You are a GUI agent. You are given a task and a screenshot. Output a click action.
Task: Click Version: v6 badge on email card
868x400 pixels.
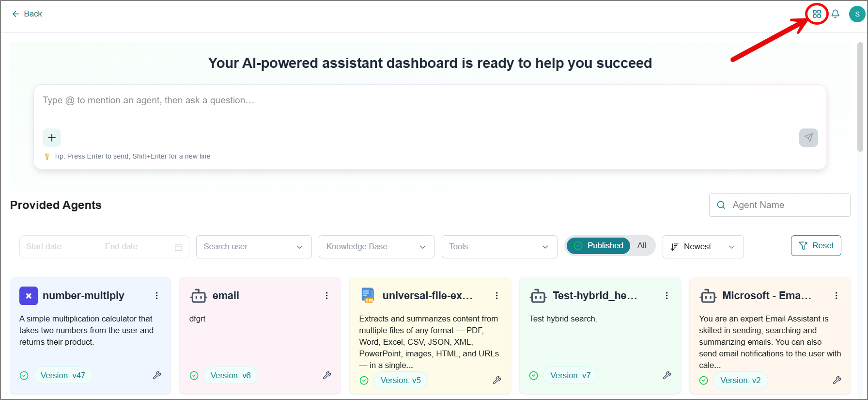coord(231,375)
